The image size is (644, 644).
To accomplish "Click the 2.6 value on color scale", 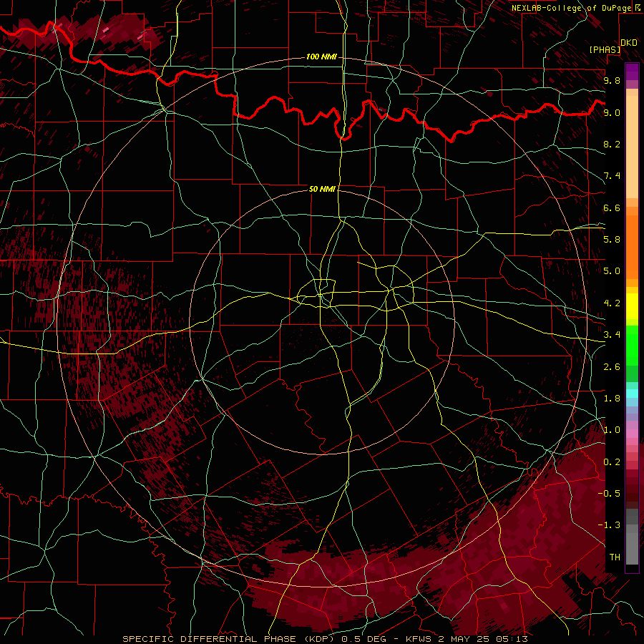I will pos(612,367).
